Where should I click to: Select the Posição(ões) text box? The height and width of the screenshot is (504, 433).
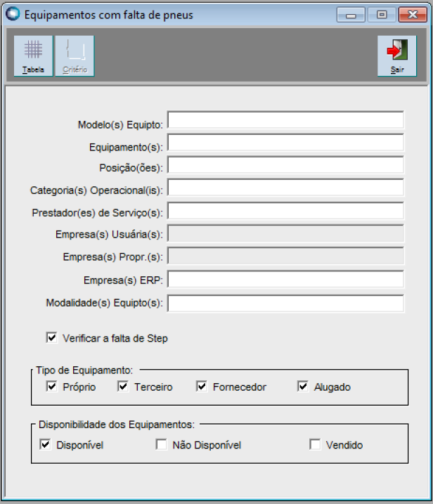click(285, 165)
